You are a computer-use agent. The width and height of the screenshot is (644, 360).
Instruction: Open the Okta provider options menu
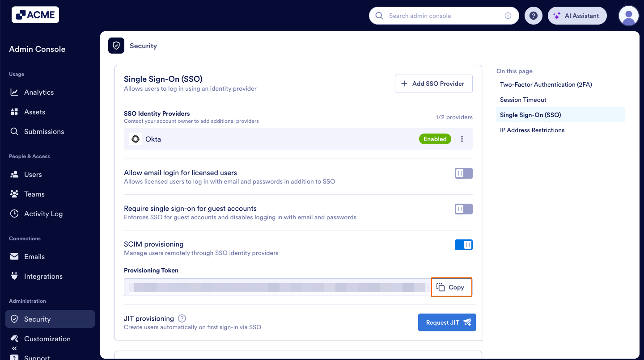point(462,139)
